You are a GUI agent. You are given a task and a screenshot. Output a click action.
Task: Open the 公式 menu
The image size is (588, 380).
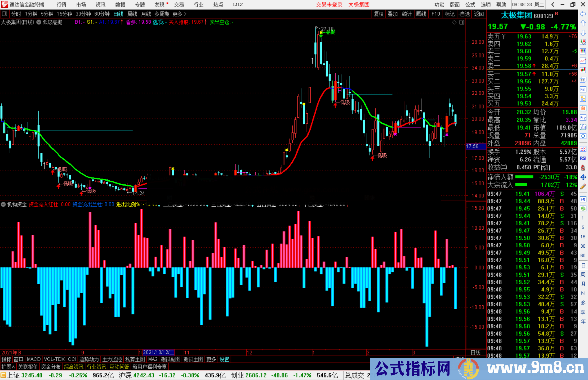click(470, 5)
